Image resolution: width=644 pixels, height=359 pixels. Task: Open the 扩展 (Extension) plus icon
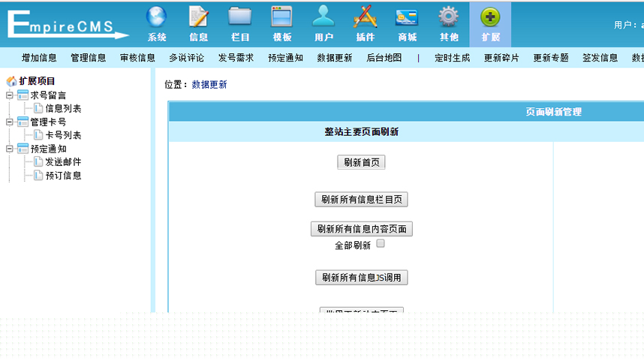coord(490,17)
